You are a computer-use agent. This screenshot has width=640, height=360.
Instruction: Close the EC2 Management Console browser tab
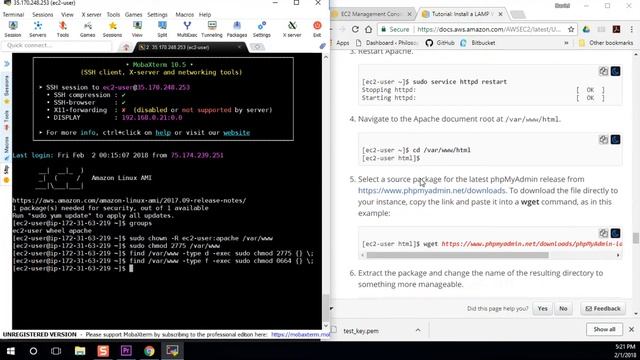click(x=409, y=14)
